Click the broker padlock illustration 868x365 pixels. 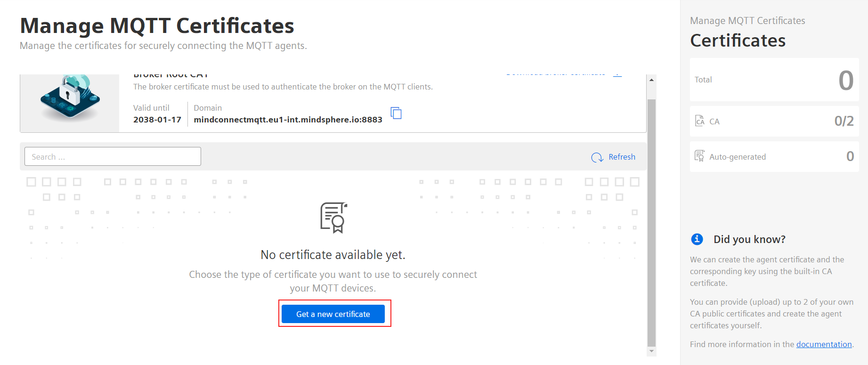[x=70, y=97]
